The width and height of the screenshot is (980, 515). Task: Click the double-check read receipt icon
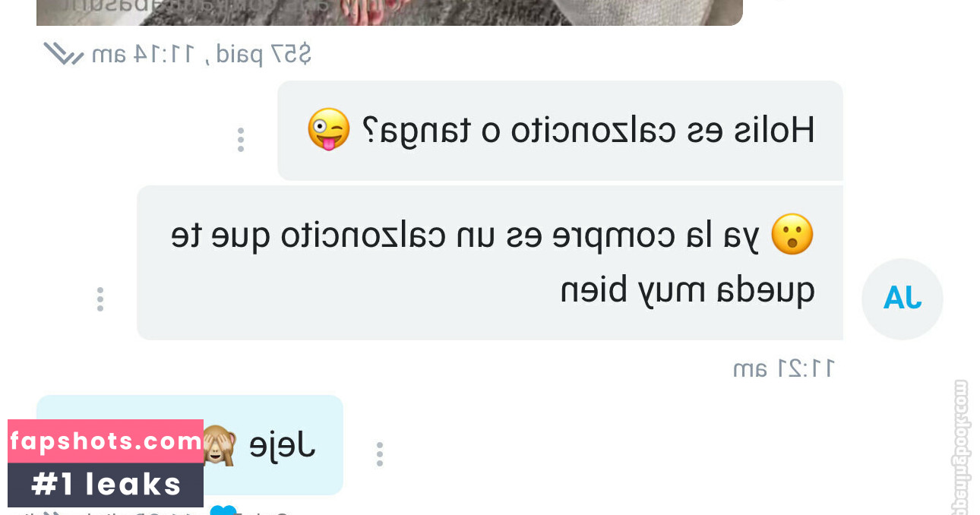(x=63, y=53)
